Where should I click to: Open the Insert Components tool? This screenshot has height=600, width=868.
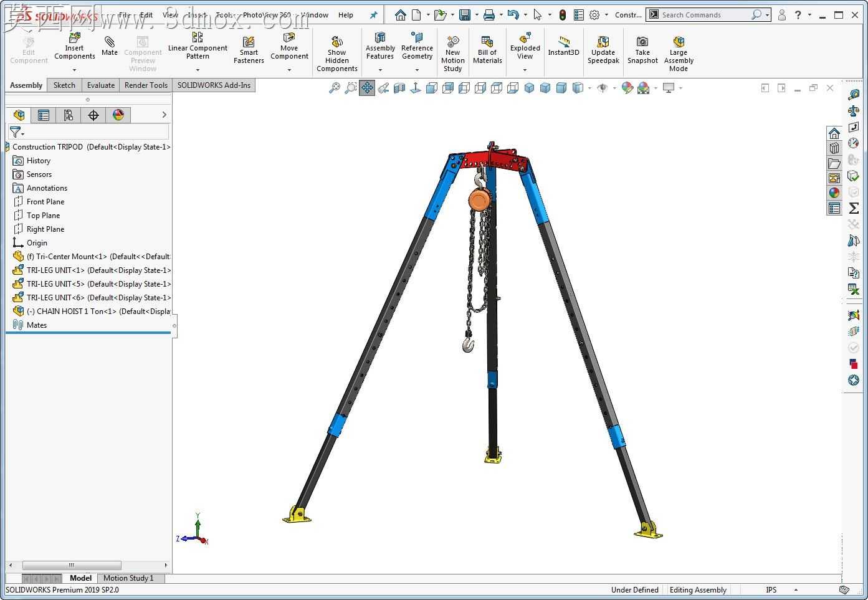74,47
